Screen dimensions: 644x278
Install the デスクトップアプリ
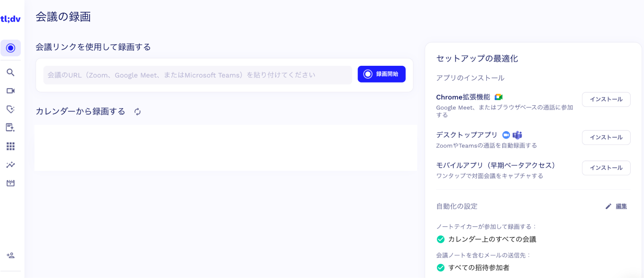606,137
